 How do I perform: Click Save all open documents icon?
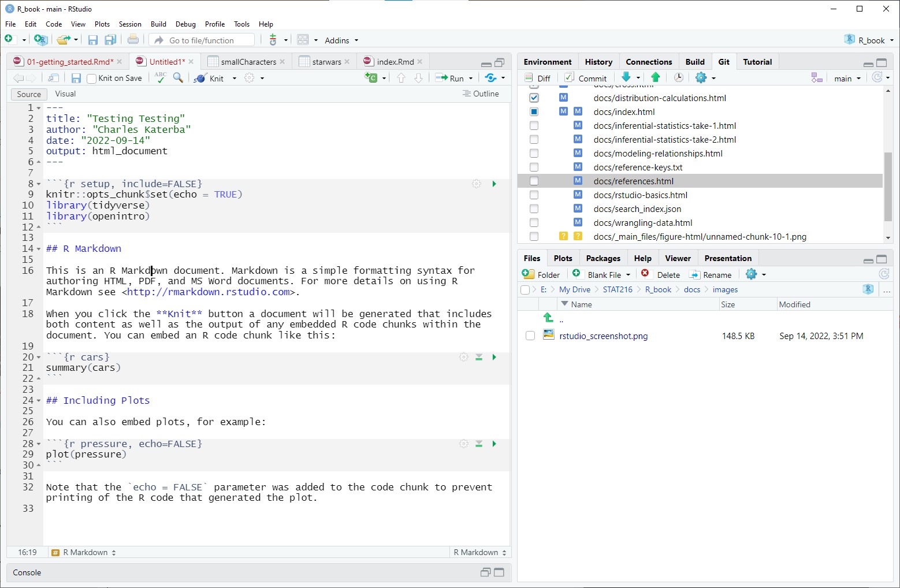pyautogui.click(x=110, y=40)
